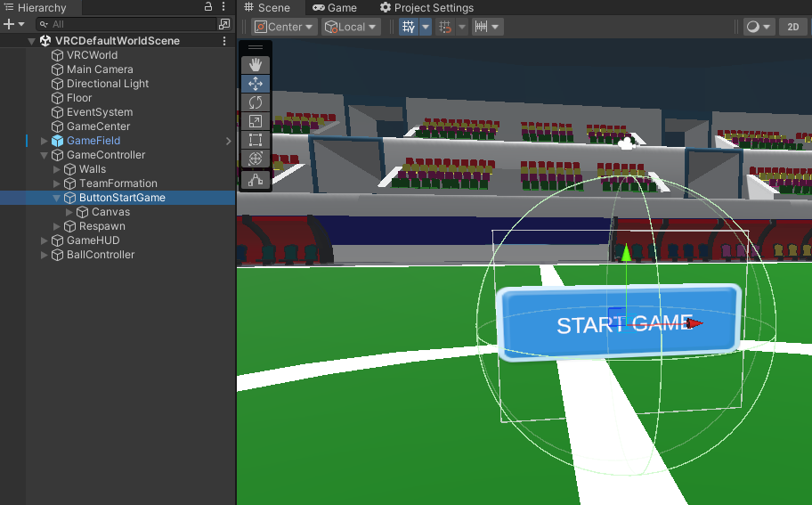Open the custom editor tools button
This screenshot has height=505, width=812.
click(x=256, y=180)
